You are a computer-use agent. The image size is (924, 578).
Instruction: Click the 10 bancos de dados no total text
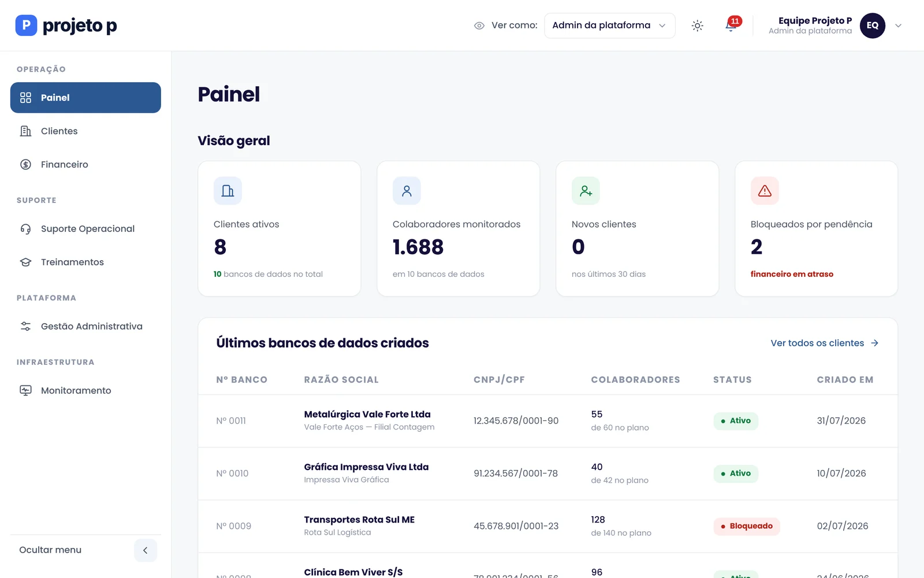point(268,274)
